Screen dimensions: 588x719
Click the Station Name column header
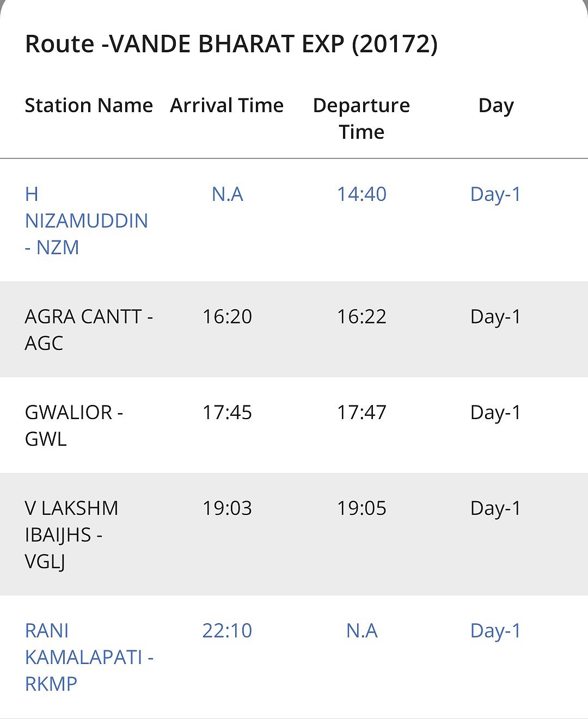(89, 105)
